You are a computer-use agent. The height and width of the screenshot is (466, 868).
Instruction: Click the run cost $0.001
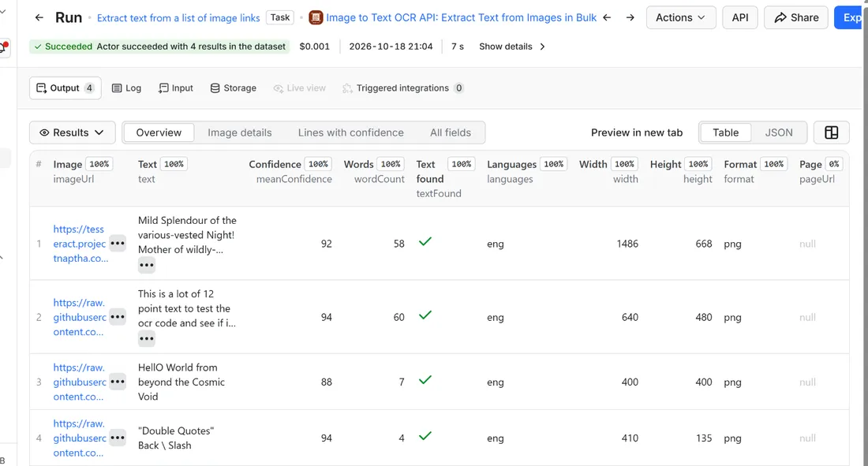pyautogui.click(x=314, y=47)
